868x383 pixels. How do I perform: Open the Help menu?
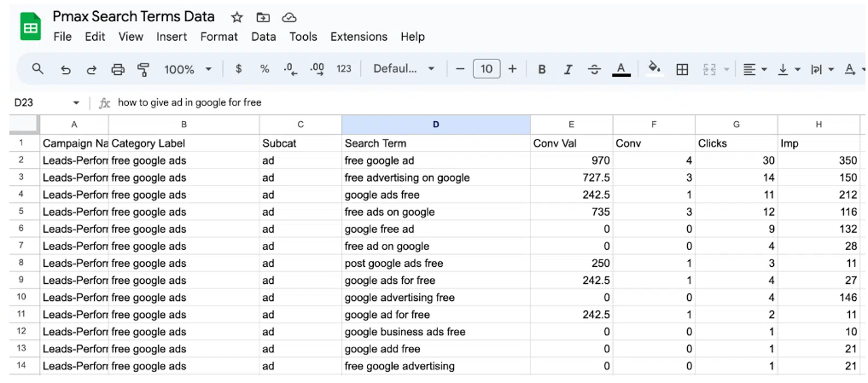click(x=412, y=37)
